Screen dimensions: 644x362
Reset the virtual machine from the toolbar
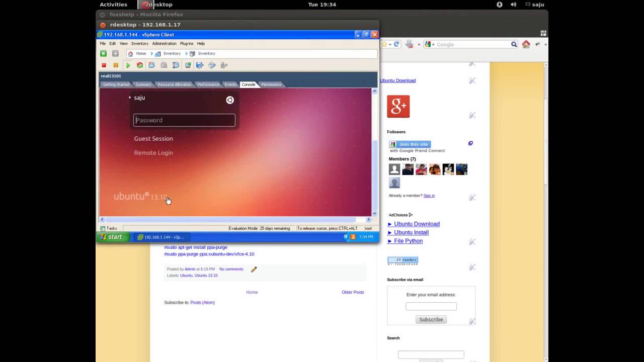coord(140,65)
